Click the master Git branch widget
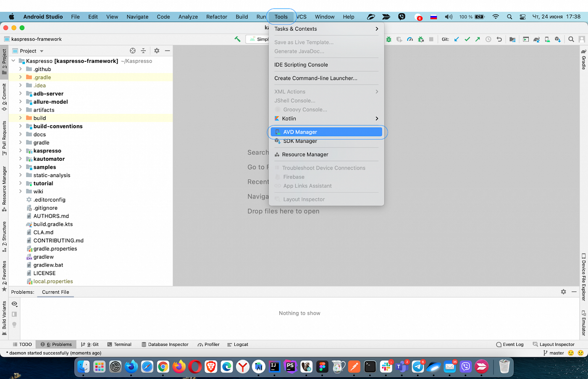 pyautogui.click(x=554, y=353)
